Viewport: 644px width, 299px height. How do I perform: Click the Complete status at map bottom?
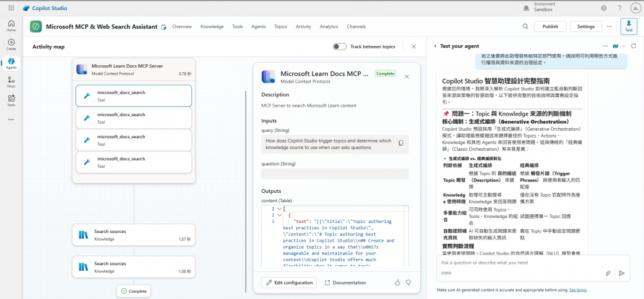pyautogui.click(x=133, y=291)
